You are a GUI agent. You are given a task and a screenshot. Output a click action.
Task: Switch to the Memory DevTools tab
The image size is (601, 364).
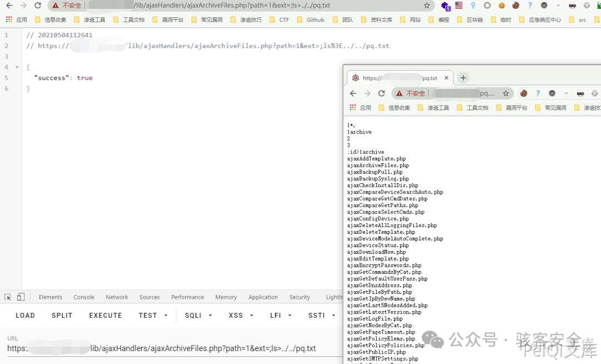[x=226, y=297]
